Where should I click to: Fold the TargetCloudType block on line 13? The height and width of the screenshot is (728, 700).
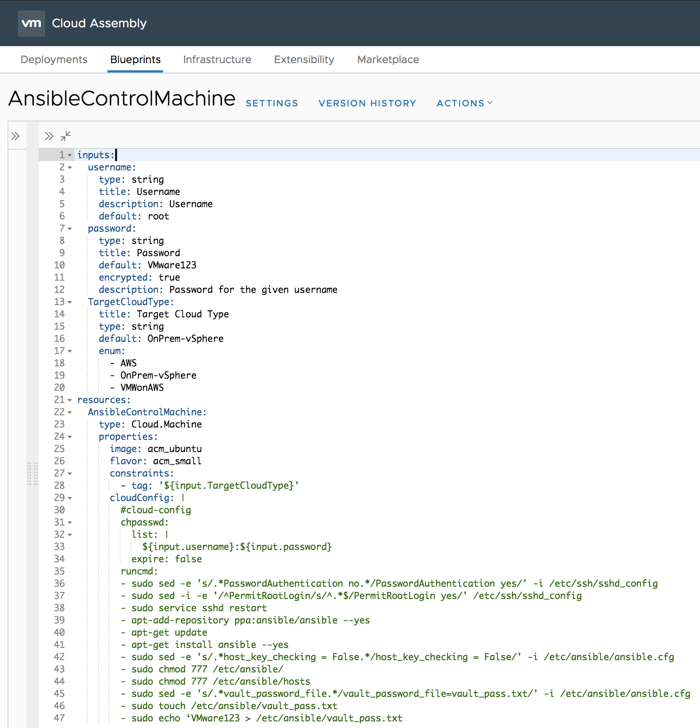pyautogui.click(x=70, y=302)
